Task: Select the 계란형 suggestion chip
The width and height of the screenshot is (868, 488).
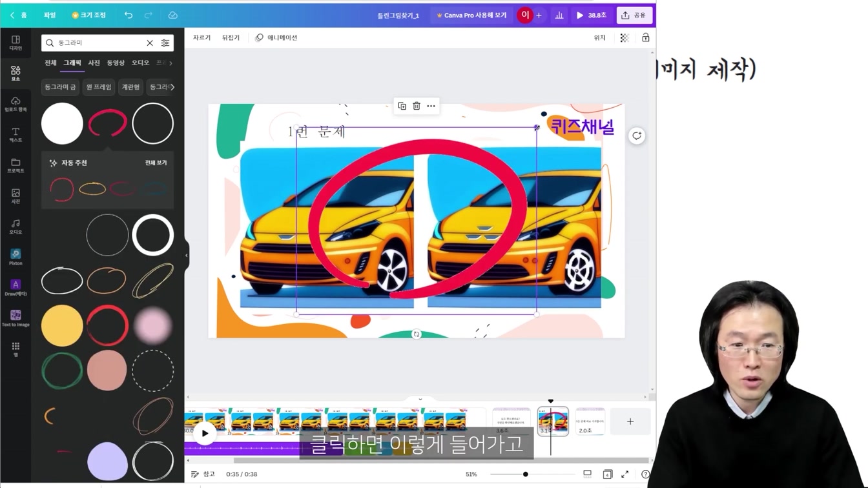Action: click(x=130, y=86)
